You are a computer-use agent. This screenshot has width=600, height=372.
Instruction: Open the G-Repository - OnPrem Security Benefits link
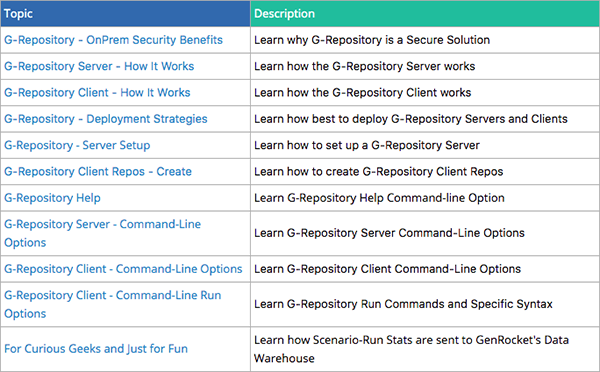click(113, 40)
